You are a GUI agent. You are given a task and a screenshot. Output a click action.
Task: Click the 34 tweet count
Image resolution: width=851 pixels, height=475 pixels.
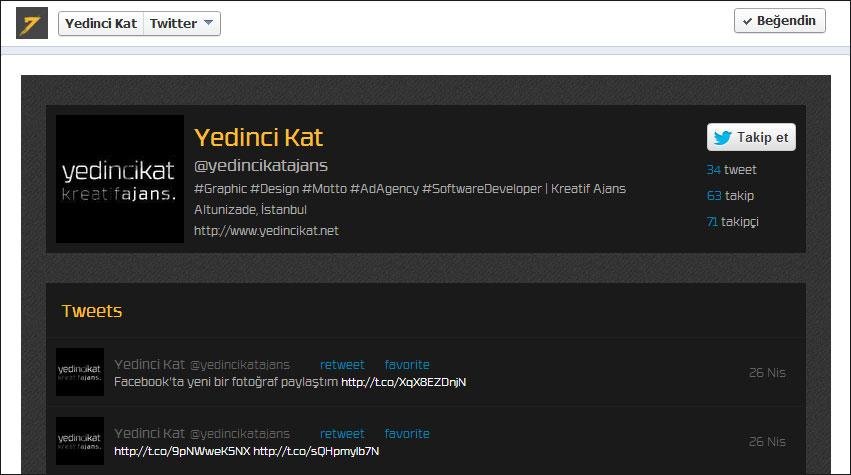click(x=731, y=170)
